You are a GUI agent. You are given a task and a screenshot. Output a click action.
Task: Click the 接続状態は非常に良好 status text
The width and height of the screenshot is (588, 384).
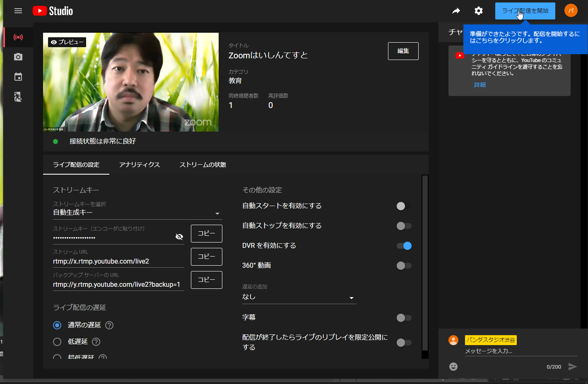103,141
